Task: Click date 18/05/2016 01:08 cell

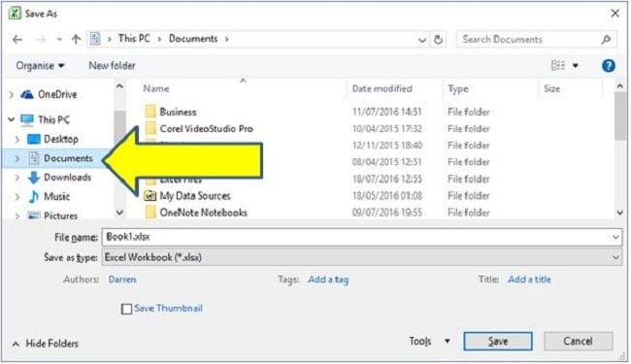Action: click(x=387, y=196)
